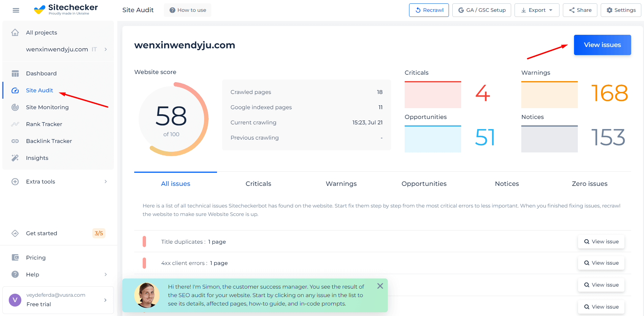Expand the wenxinwendyju.com project chevron

pyautogui.click(x=106, y=49)
